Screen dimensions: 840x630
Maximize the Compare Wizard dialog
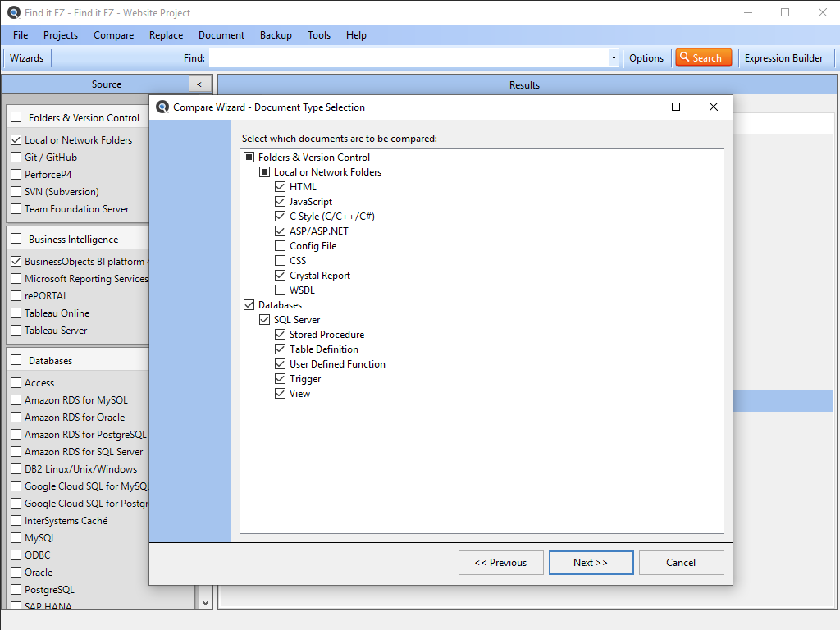click(676, 107)
